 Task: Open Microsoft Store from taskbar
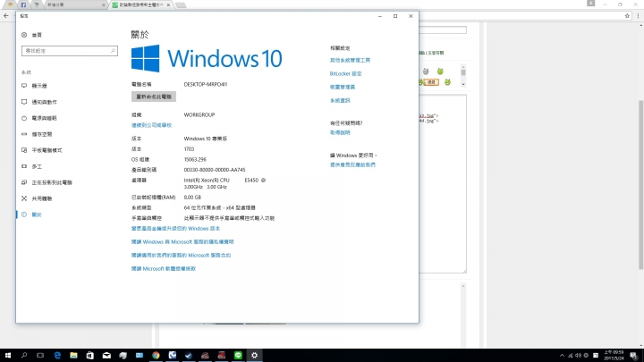coord(90,356)
